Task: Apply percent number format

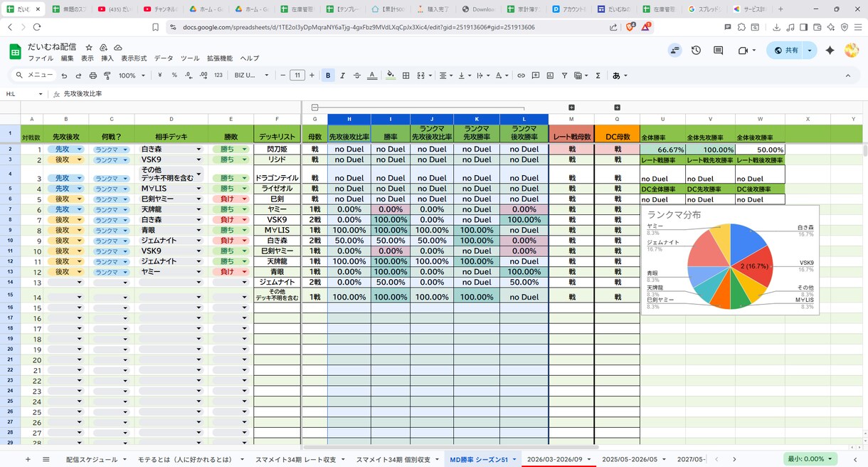Action: pos(174,75)
